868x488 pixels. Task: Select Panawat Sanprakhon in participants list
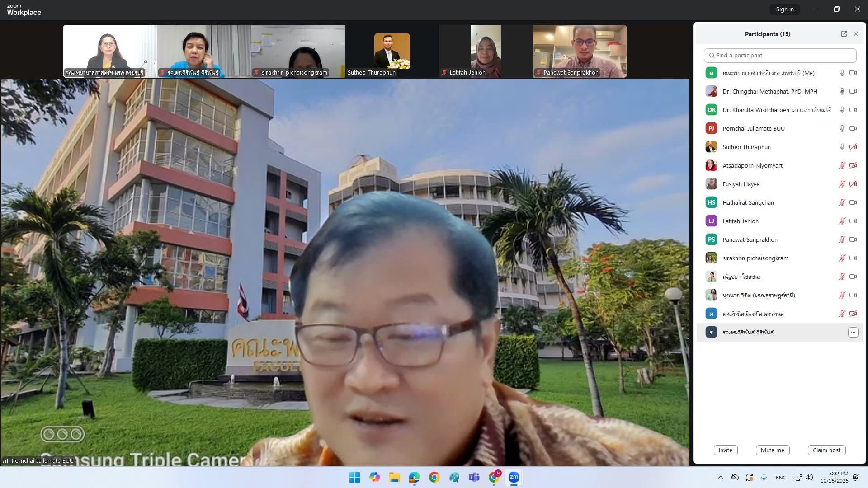pos(750,239)
